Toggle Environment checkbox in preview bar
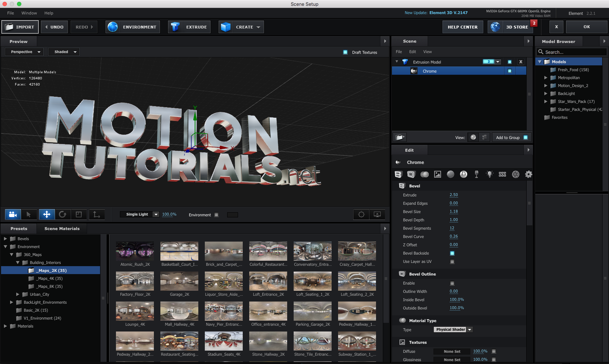The image size is (609, 364). pyautogui.click(x=216, y=214)
